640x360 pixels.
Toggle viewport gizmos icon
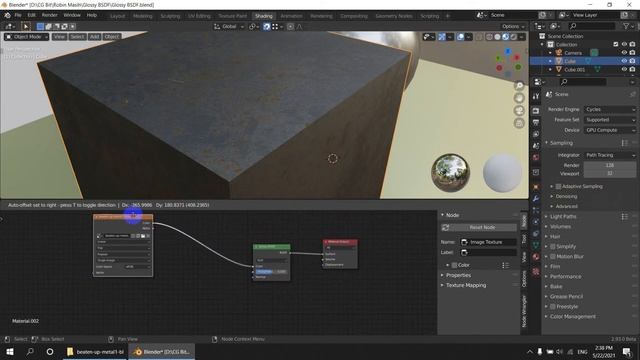(x=442, y=37)
